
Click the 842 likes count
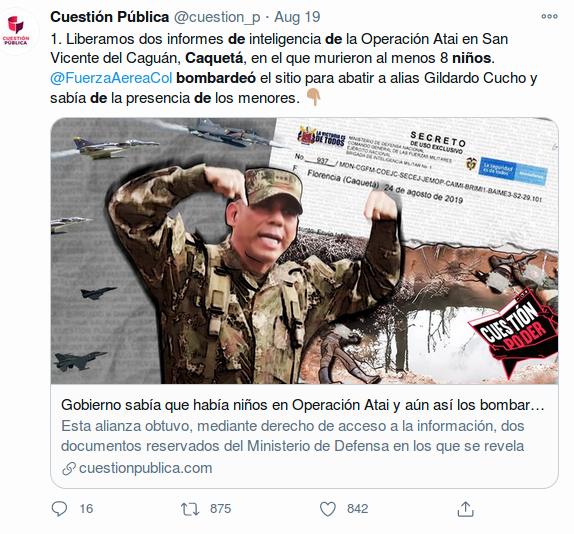[x=358, y=509]
